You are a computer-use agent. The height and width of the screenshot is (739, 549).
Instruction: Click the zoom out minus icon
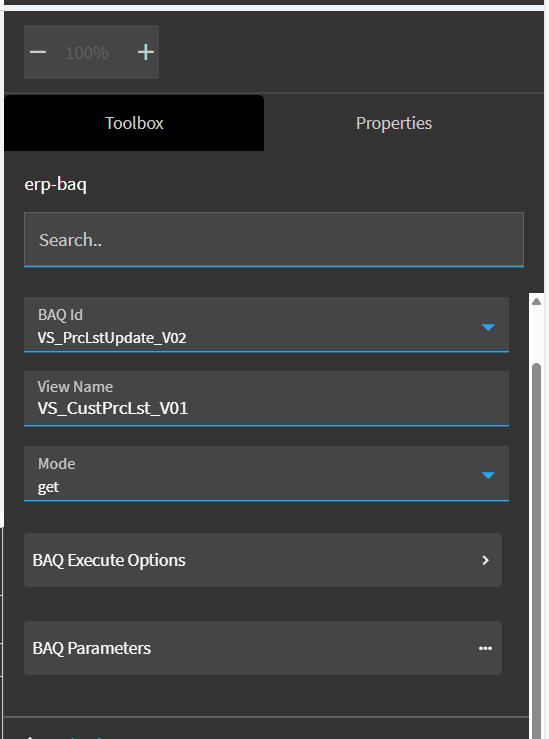coord(38,52)
